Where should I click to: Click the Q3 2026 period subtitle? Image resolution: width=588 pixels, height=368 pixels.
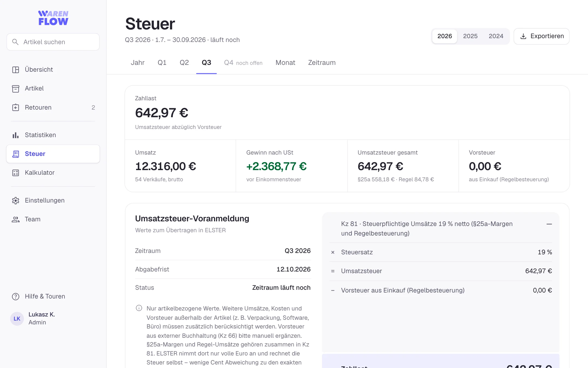[x=182, y=40]
